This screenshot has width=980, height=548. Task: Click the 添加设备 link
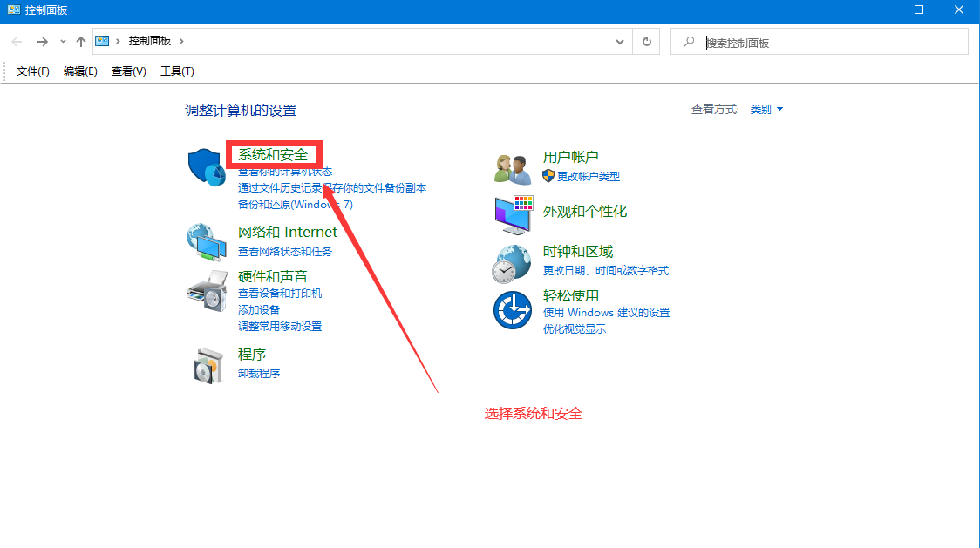[x=259, y=310]
